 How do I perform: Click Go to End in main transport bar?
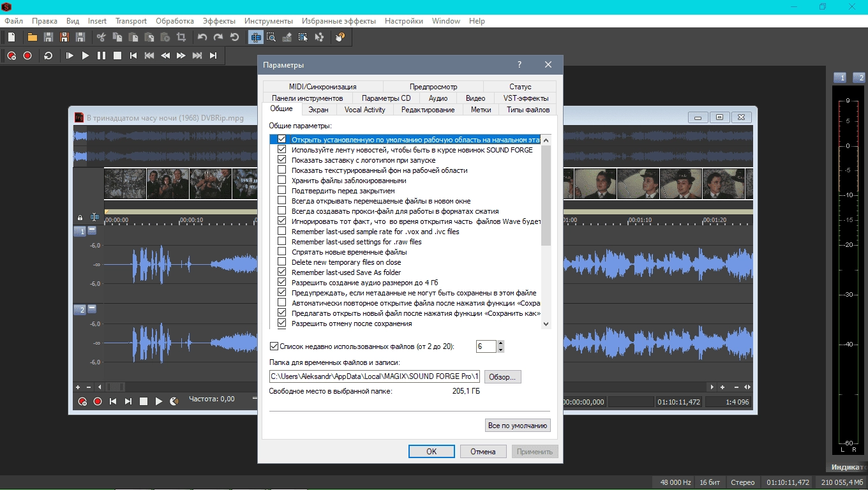pyautogui.click(x=213, y=56)
